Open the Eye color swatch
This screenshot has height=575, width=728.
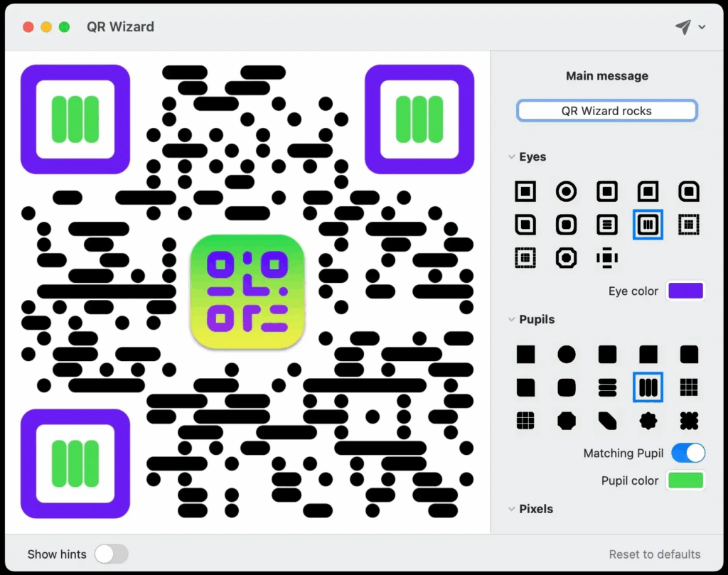[x=685, y=291]
